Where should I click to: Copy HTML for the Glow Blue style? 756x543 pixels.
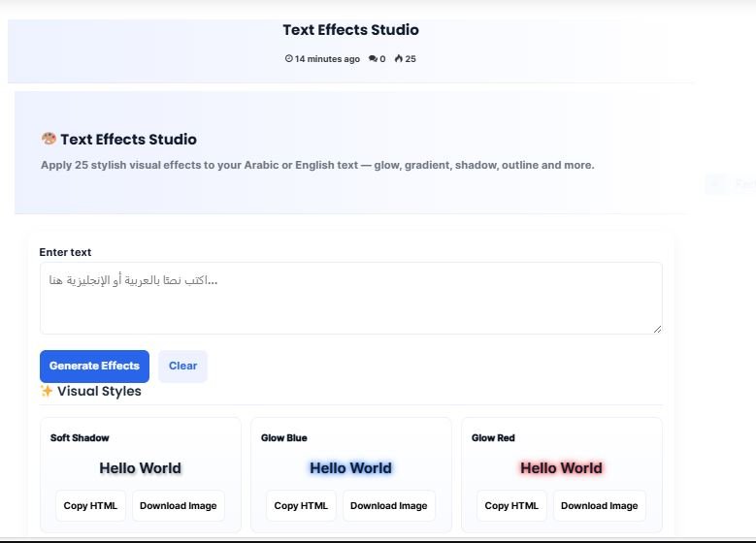(x=301, y=505)
